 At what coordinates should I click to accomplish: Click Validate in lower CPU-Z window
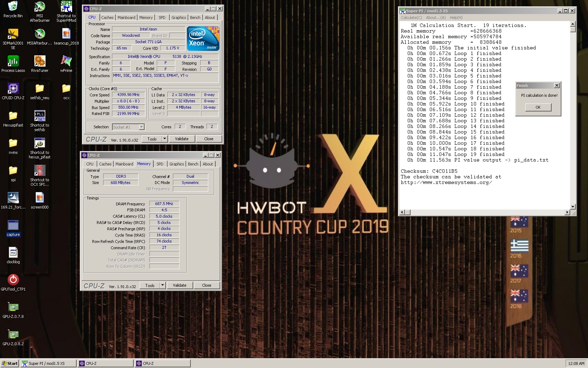[180, 285]
